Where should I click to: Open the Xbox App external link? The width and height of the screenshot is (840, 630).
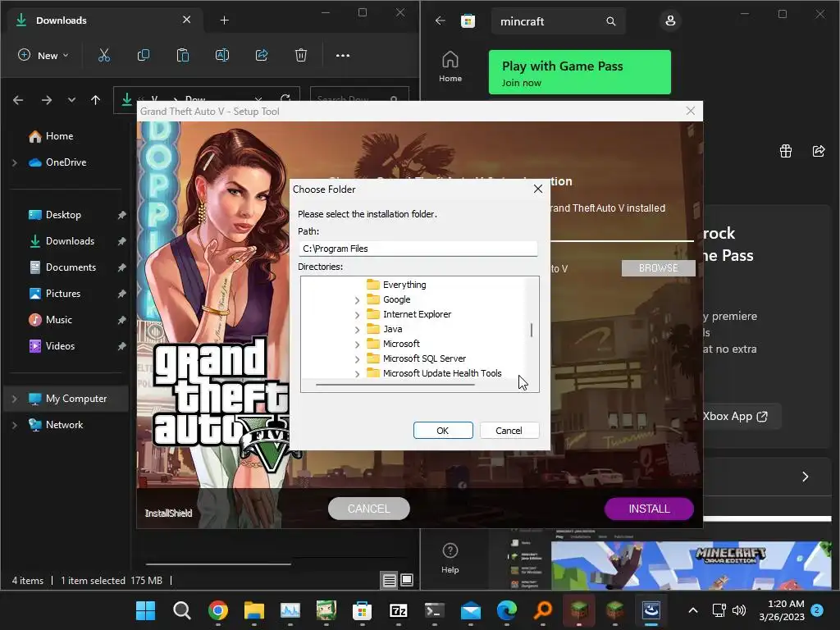pyautogui.click(x=736, y=416)
